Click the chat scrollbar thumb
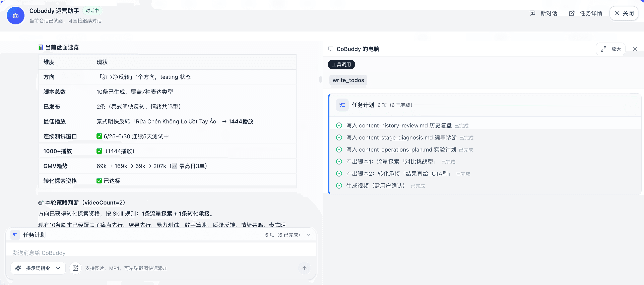The image size is (644, 285). pyautogui.click(x=321, y=79)
